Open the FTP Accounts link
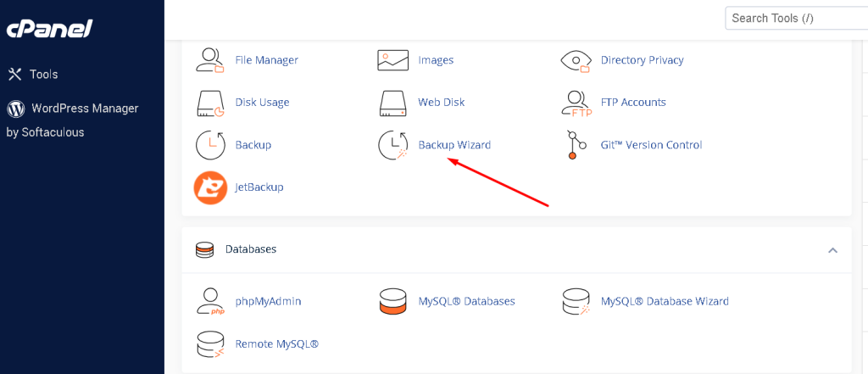This screenshot has height=374, width=868. click(633, 103)
